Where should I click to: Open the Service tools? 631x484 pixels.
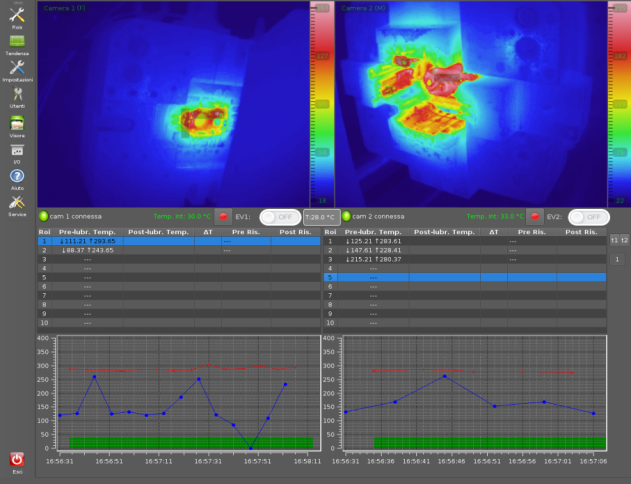coord(17,205)
